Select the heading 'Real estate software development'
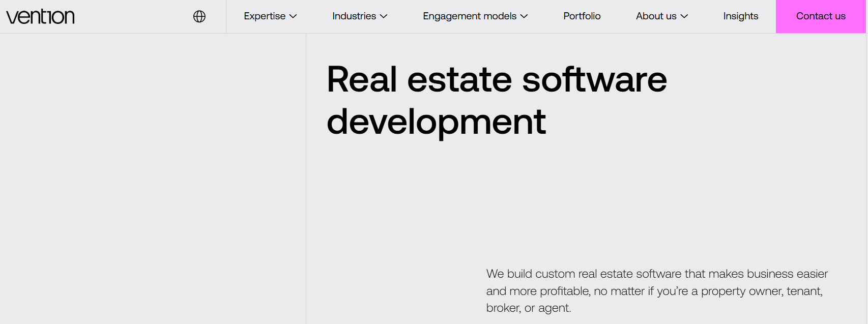Image resolution: width=868 pixels, height=324 pixels. (497, 100)
